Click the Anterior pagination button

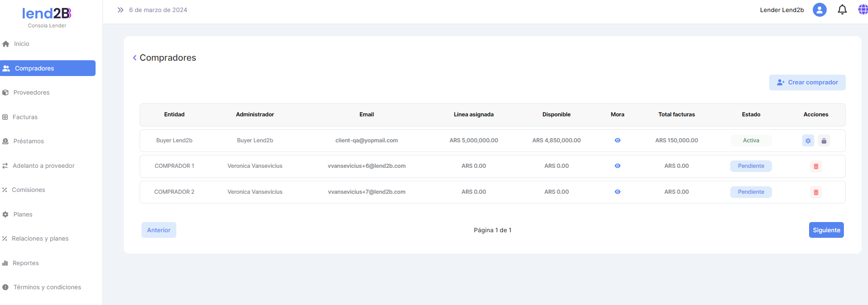(x=159, y=230)
